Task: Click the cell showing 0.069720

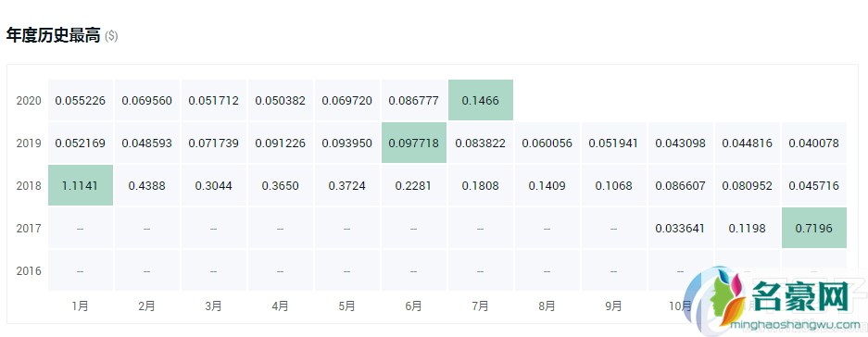Action: click(347, 100)
